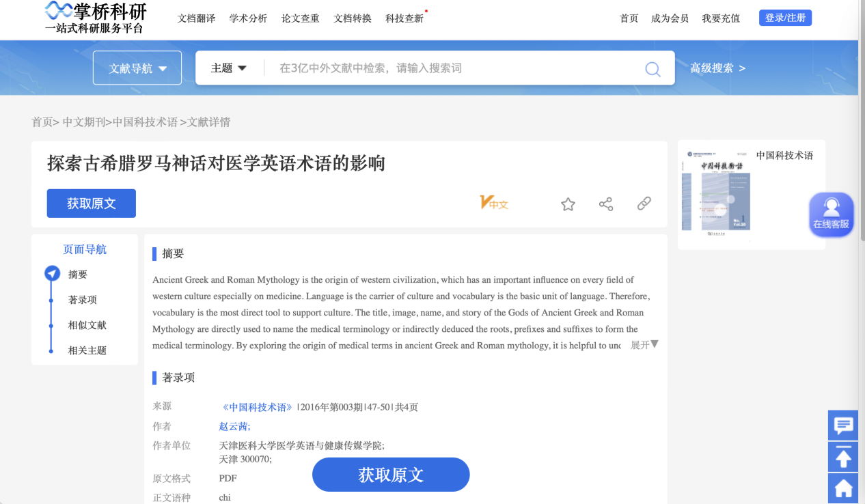Click 我要充值 link
Viewport: 865px width, 504px height.
pos(721,18)
